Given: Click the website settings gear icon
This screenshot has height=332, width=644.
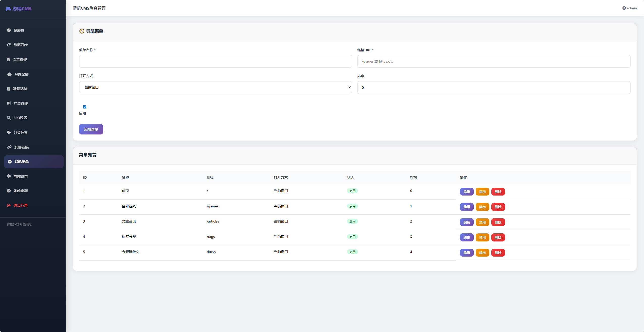Looking at the screenshot, I should pos(9,176).
